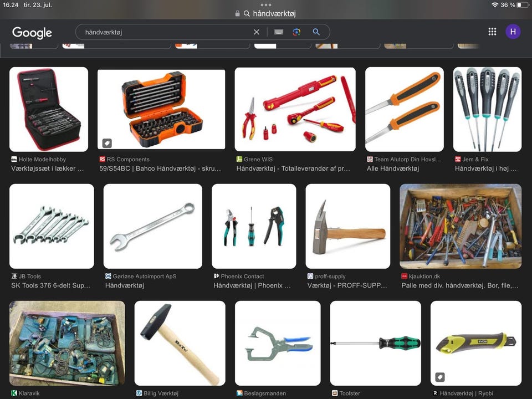Screen dimensions: 532x399
Task: Open the account profile avatar H
Action: click(x=513, y=32)
